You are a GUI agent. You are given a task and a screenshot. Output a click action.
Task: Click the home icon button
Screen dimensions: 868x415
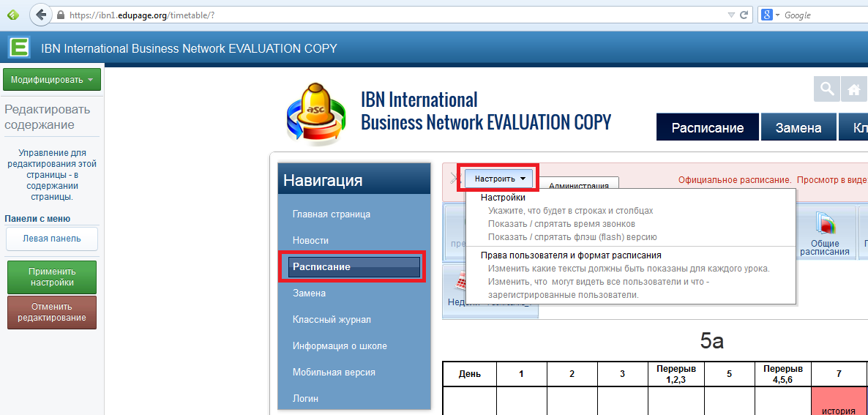[x=853, y=89]
